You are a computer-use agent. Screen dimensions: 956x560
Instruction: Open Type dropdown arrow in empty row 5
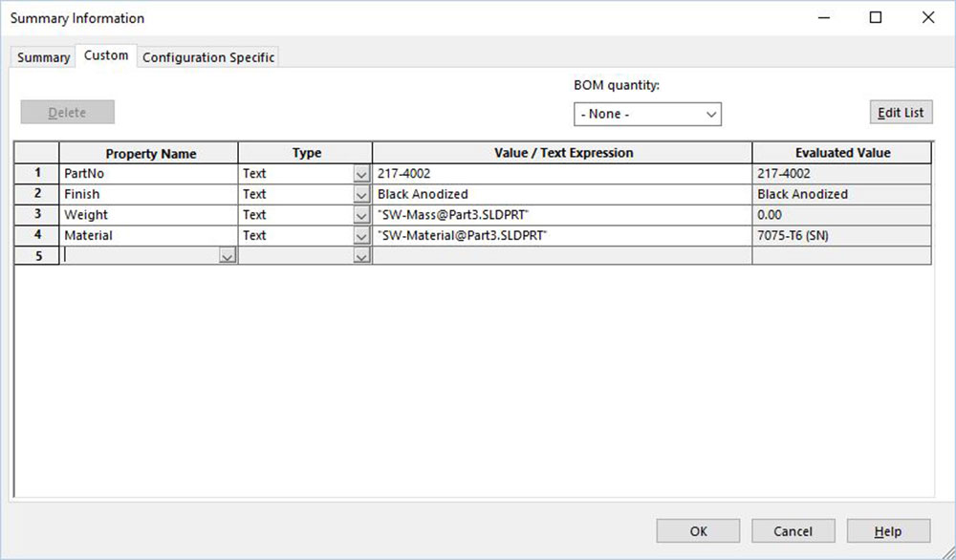tap(360, 256)
